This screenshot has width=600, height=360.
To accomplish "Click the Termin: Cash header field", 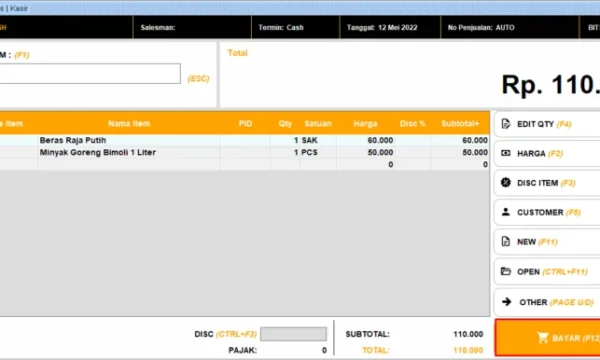I will click(x=295, y=28).
